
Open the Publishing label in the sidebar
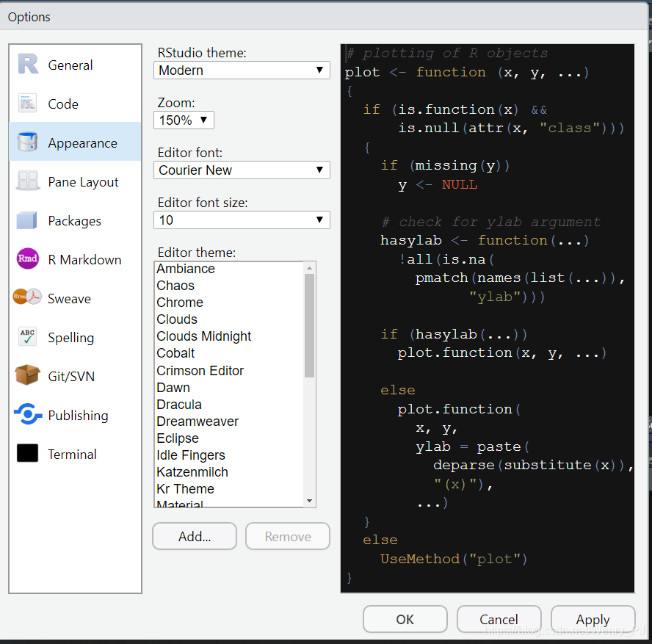tap(78, 416)
